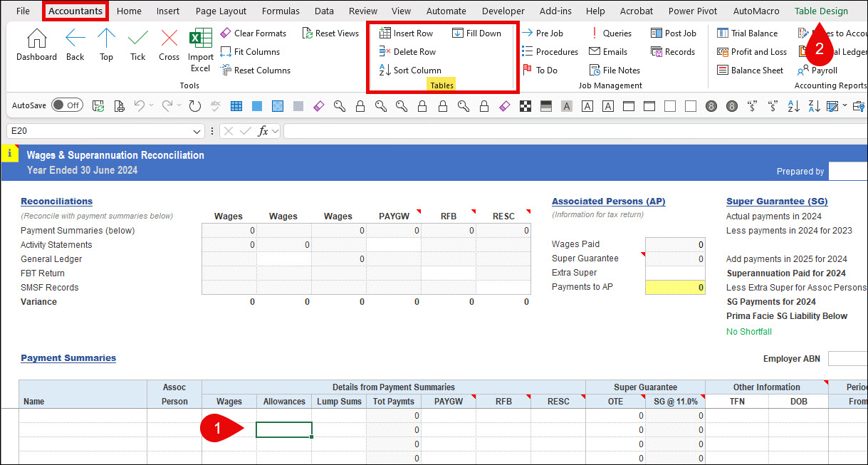Open the Review tab

point(363,11)
